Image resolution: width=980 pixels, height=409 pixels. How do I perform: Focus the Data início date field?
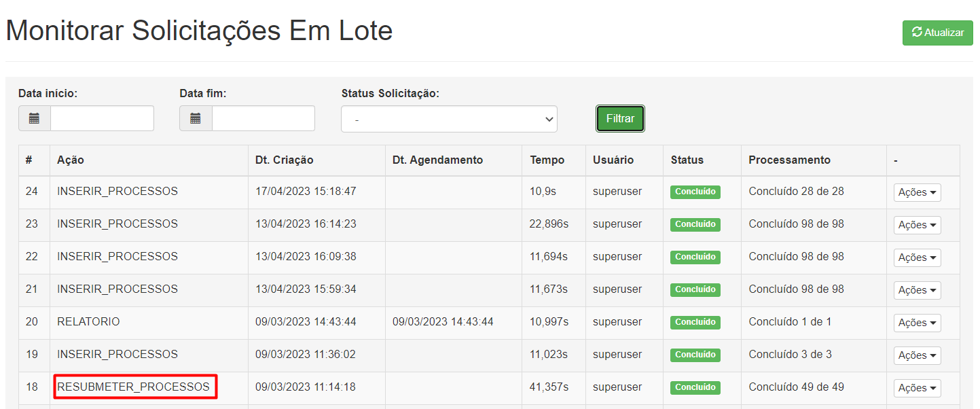102,118
